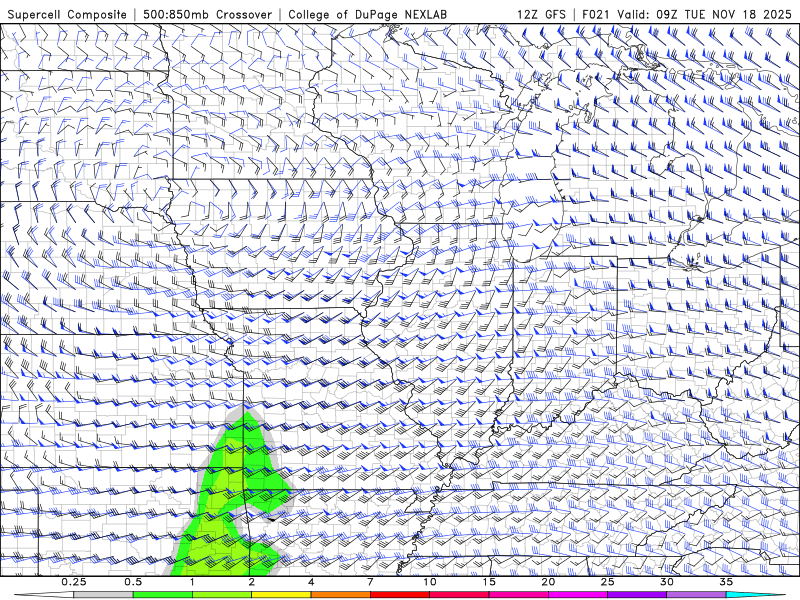Select the gray 0.25–0.5 colorbar segment
The width and height of the screenshot is (800, 600).
tap(103, 595)
